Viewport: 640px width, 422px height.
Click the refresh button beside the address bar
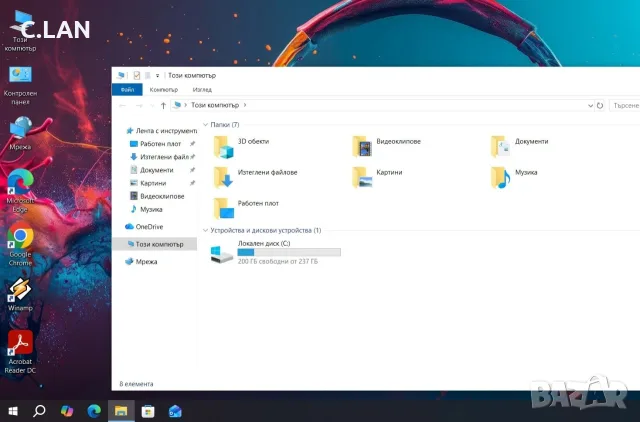tap(600, 106)
